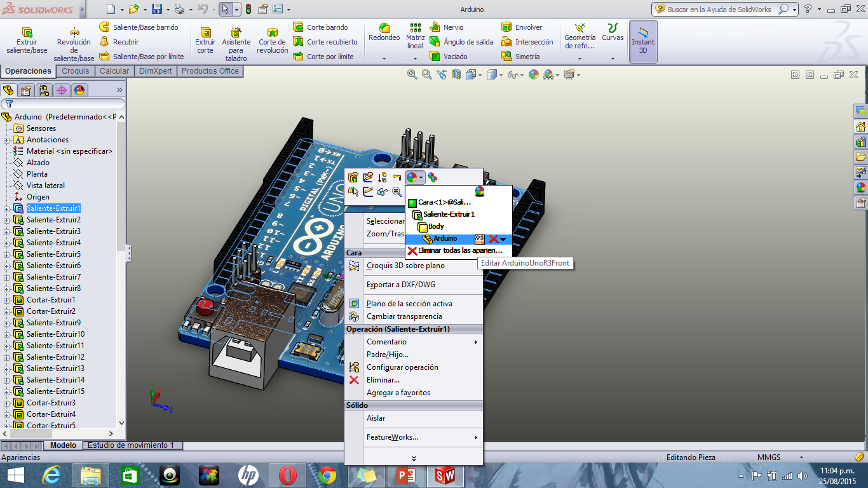
Task: Click Croquis 3D sobre plano menu entry
Action: coord(405,266)
